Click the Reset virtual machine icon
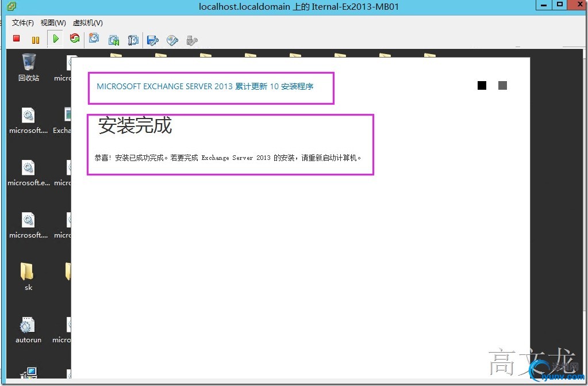The width and height of the screenshot is (588, 386). point(75,39)
